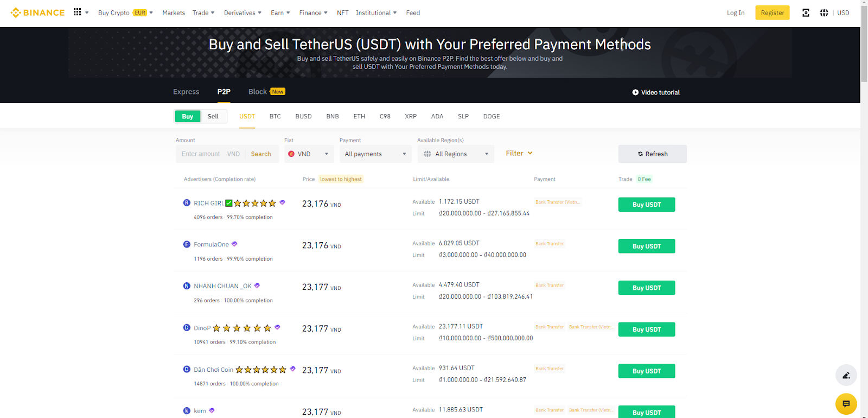Select the C98 coin tab
868x418 pixels.
click(385, 116)
